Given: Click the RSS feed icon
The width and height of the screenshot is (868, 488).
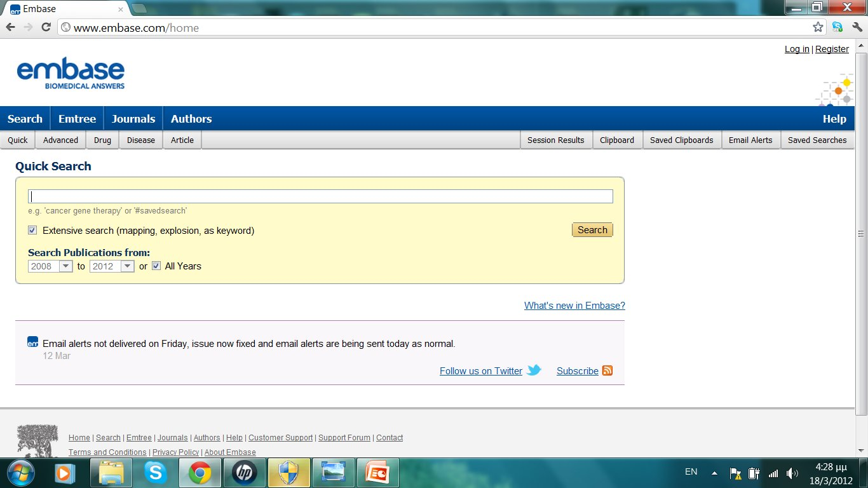Looking at the screenshot, I should (x=607, y=370).
